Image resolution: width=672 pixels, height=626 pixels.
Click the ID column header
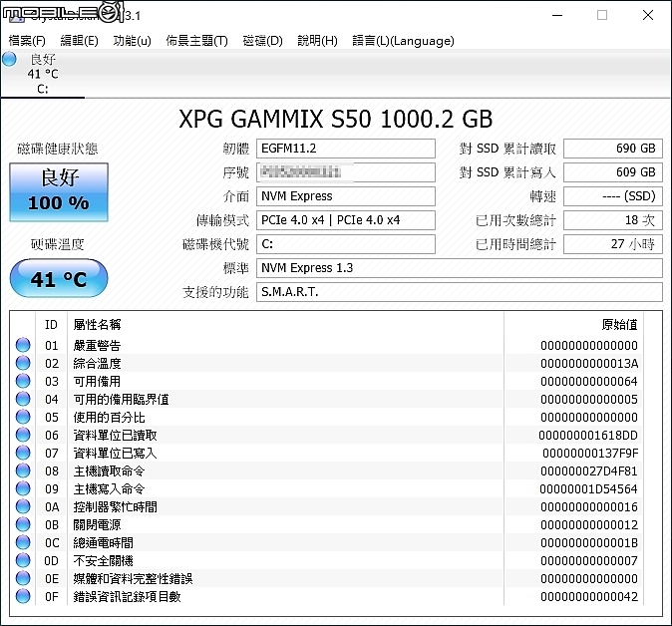coord(52,325)
